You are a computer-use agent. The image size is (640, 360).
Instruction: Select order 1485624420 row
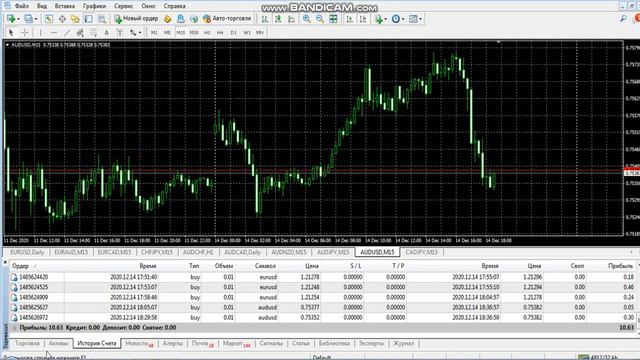click(322, 277)
